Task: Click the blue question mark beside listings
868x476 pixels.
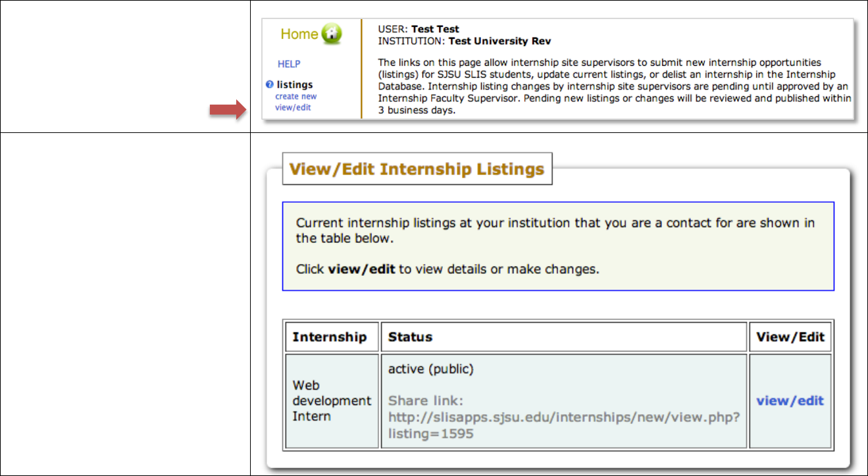Action: tap(269, 85)
